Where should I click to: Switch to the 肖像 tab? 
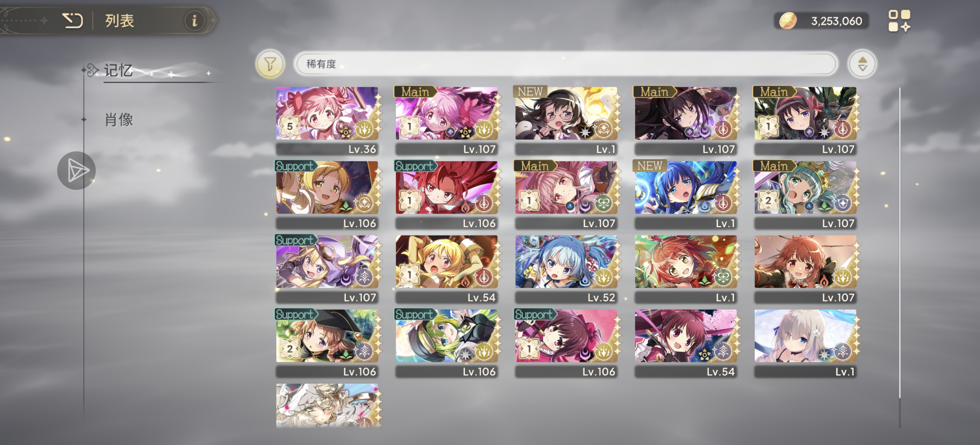pyautogui.click(x=118, y=119)
